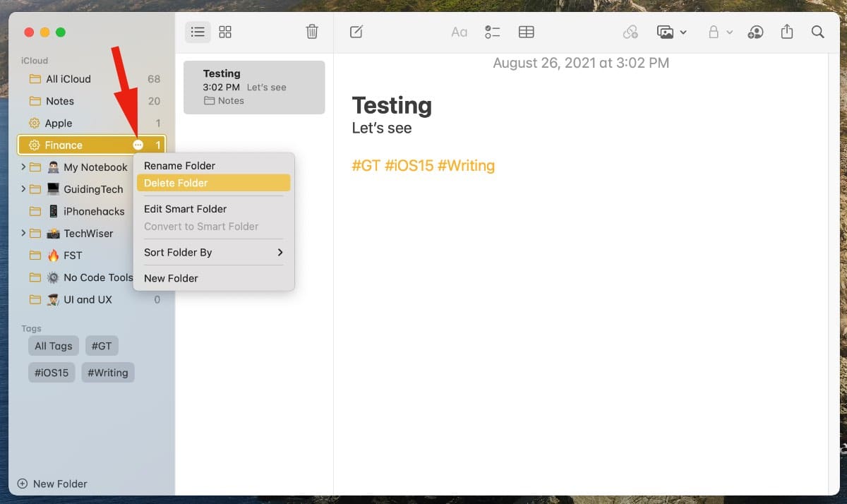Viewport: 847px width, 504px height.
Task: Click the All Tags button
Action: (x=54, y=346)
